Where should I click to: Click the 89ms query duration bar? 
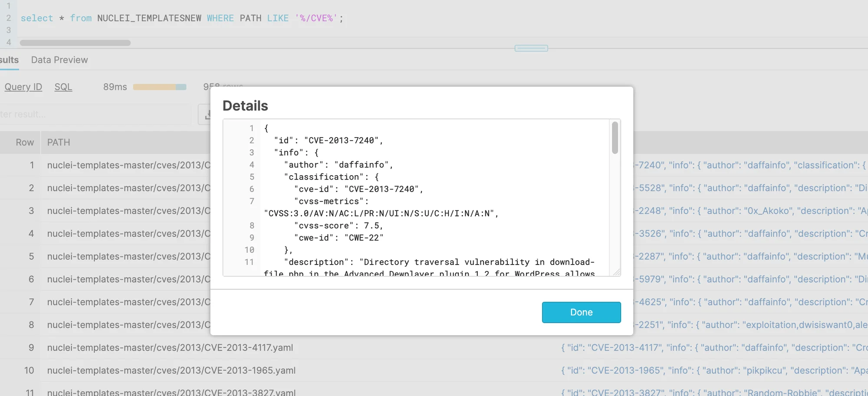(x=159, y=87)
